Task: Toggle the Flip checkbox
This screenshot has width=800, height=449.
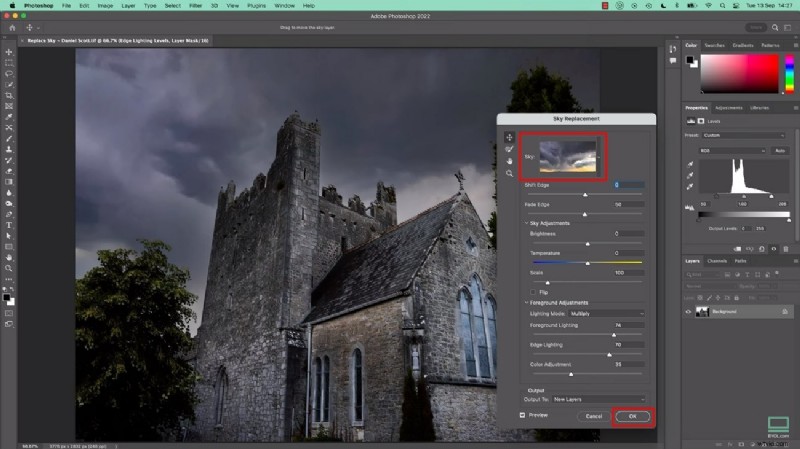Action: 533,292
